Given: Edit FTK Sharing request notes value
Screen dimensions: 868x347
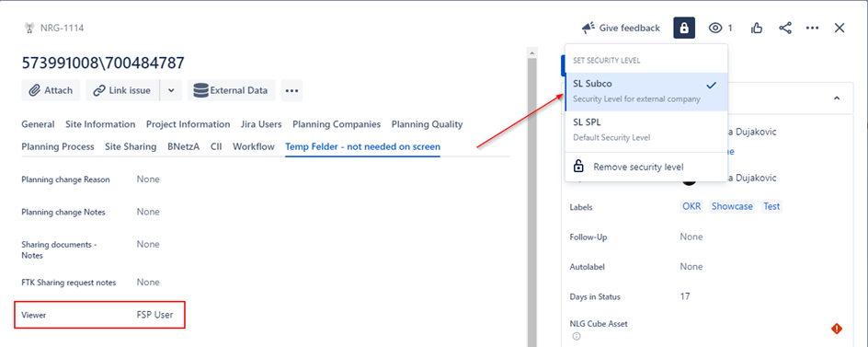Looking at the screenshot, I should coord(148,283).
